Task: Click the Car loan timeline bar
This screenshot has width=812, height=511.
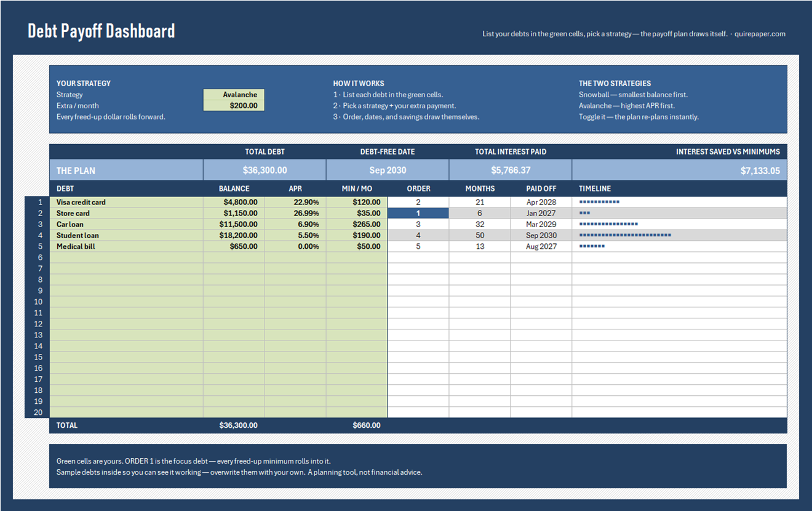Action: pyautogui.click(x=608, y=224)
